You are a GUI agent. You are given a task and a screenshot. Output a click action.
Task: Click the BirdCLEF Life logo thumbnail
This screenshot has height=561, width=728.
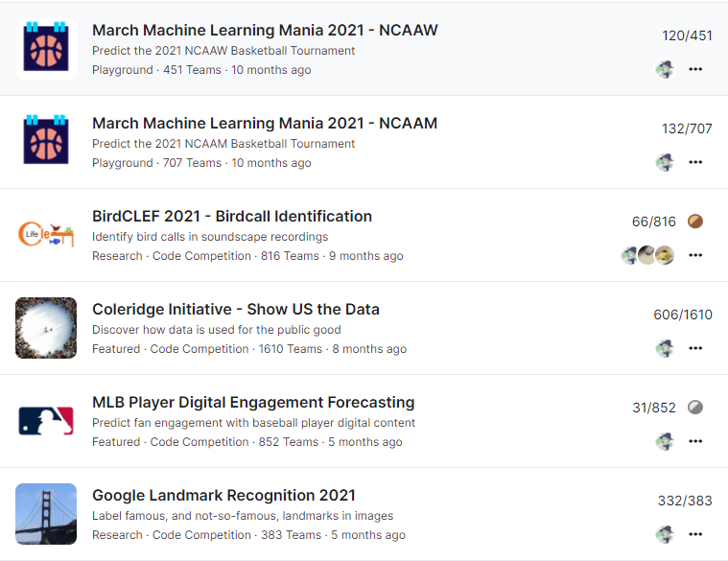tap(46, 235)
